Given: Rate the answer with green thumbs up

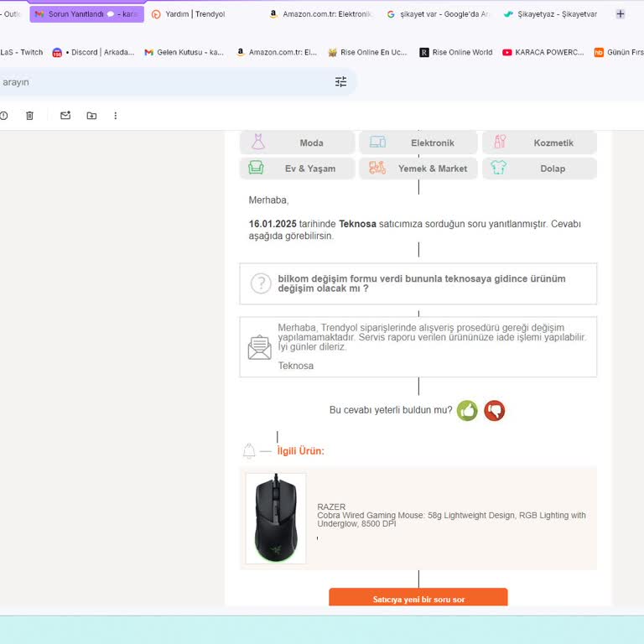Looking at the screenshot, I should click(467, 410).
